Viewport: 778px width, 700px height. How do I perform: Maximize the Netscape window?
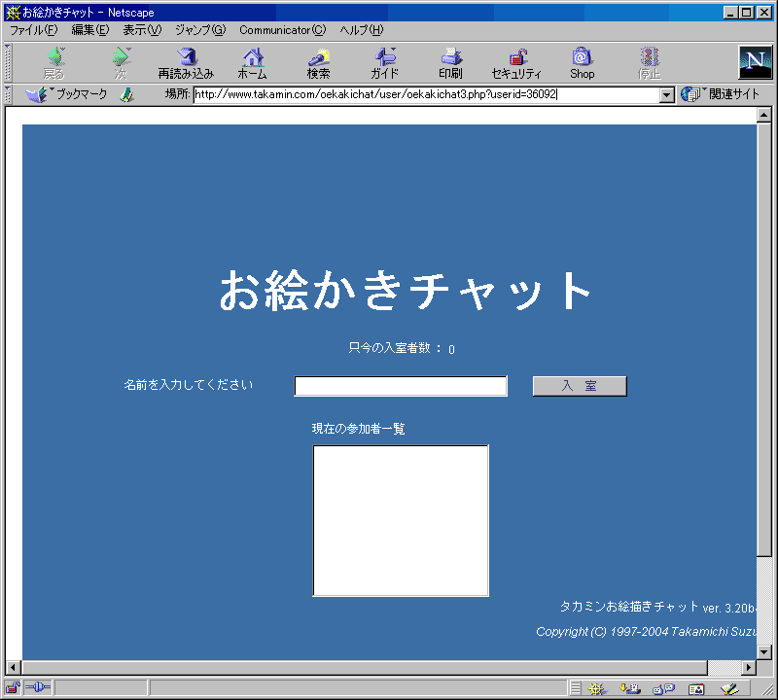coord(747,13)
